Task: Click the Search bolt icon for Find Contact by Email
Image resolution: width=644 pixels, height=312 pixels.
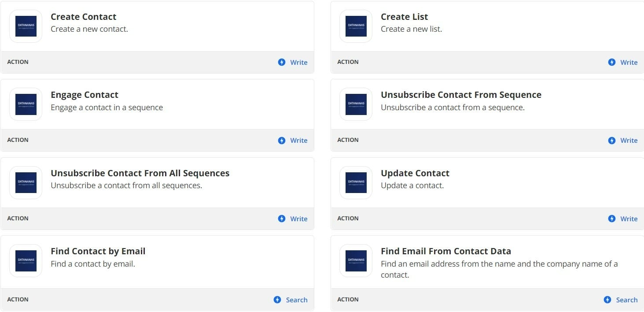Action: coord(277,300)
